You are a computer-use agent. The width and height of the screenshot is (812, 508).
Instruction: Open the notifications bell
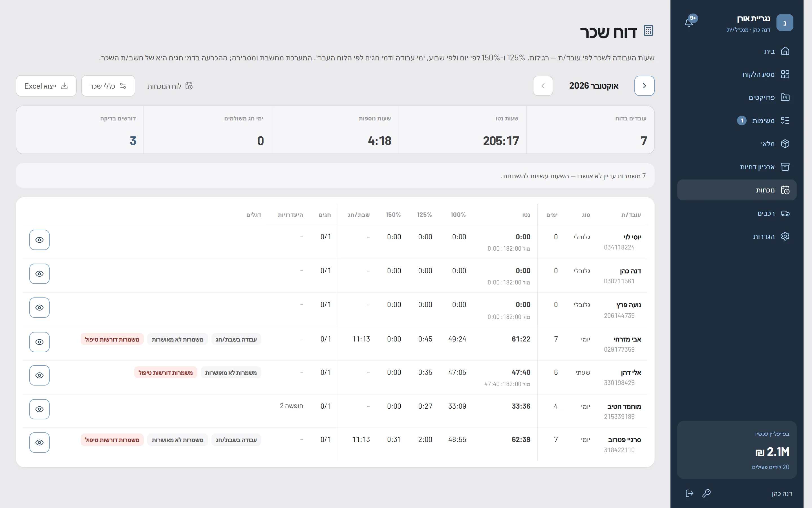pyautogui.click(x=689, y=23)
